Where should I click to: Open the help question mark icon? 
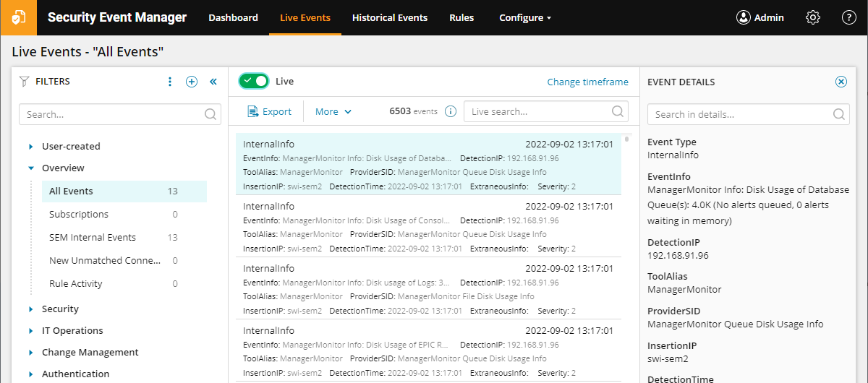pos(849,17)
